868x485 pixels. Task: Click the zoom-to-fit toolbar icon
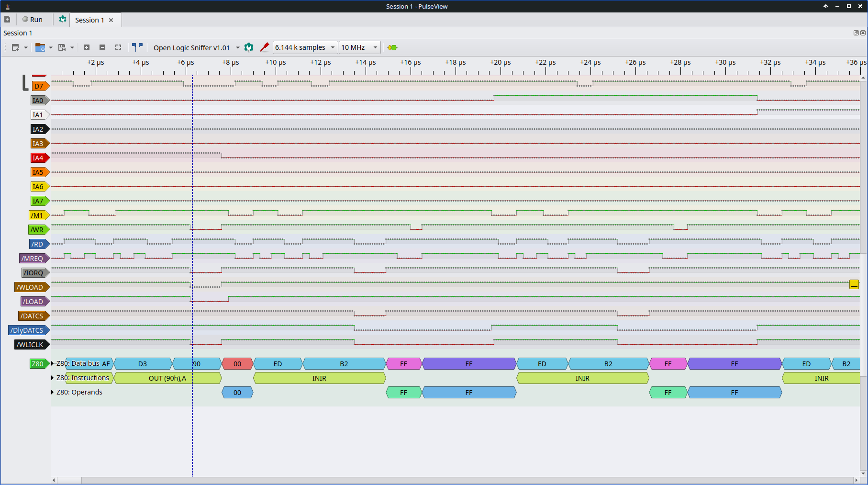(x=118, y=47)
